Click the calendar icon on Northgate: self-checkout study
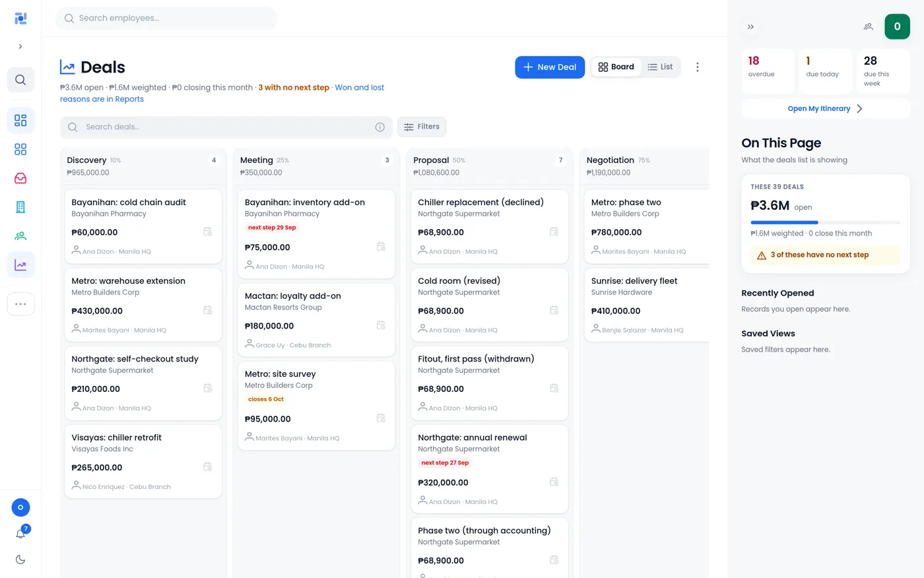 coord(207,388)
